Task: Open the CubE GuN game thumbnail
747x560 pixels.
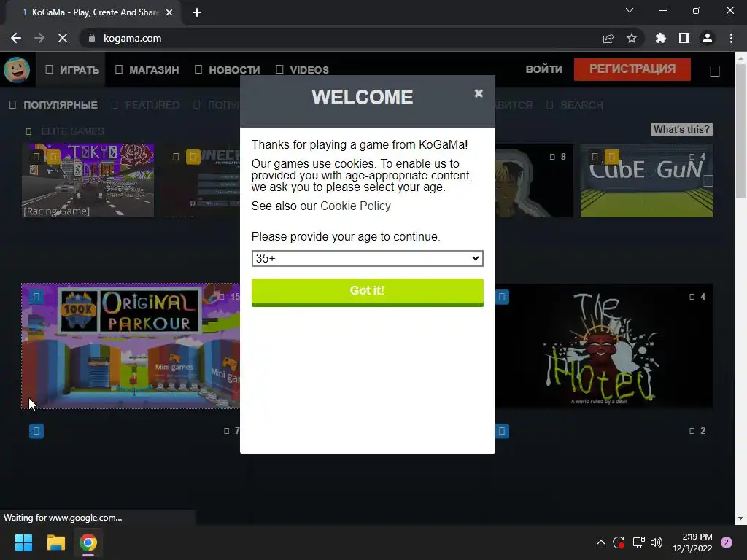Action: [646, 180]
